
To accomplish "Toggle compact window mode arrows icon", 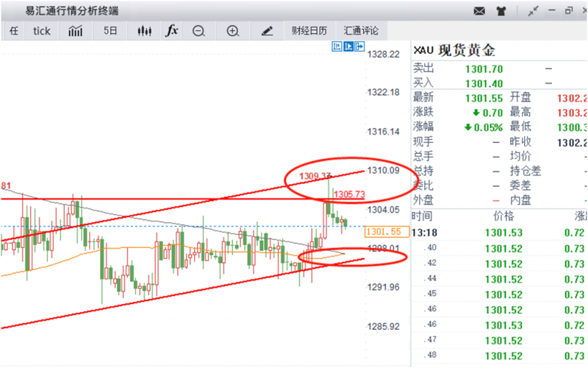I will [x=533, y=11].
